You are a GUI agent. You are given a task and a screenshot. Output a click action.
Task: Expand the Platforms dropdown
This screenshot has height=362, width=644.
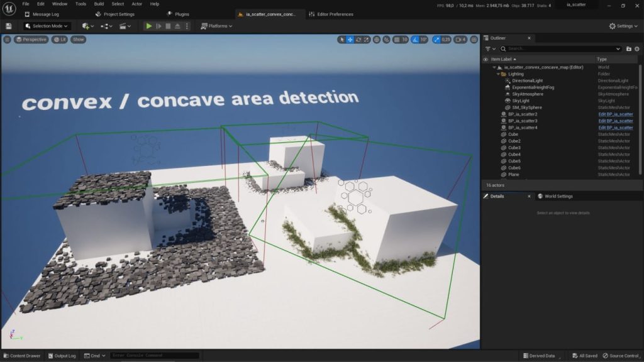pos(216,26)
